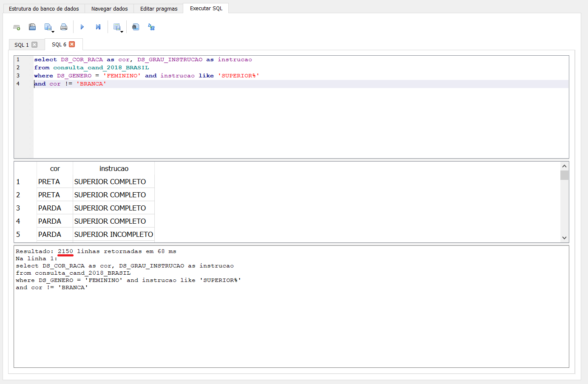Run all SQL with the play icon

coord(82,27)
